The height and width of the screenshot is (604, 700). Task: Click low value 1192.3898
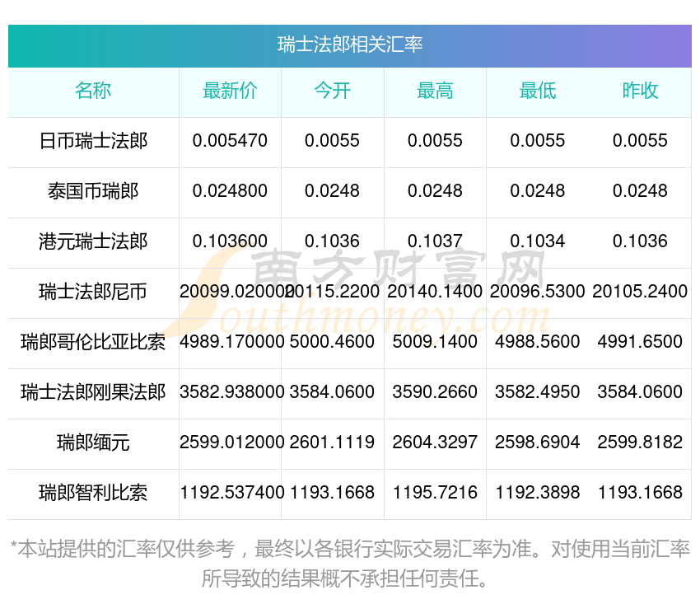click(538, 493)
